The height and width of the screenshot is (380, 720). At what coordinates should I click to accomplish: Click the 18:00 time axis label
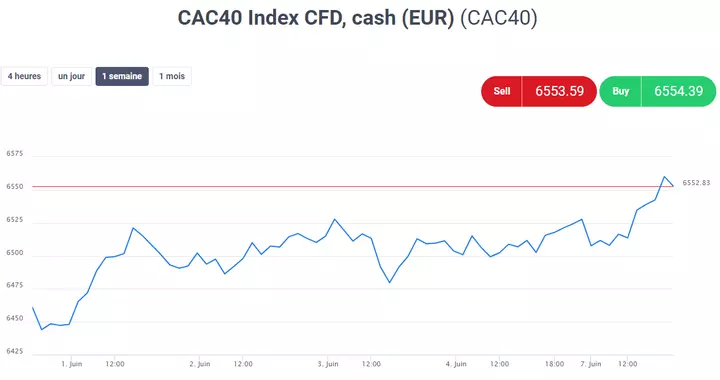(x=554, y=364)
